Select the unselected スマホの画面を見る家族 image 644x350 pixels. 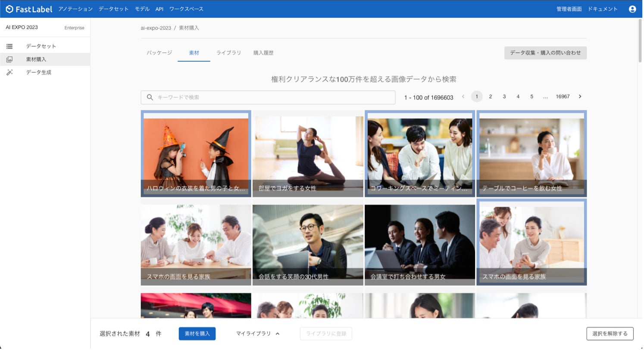[196, 242]
